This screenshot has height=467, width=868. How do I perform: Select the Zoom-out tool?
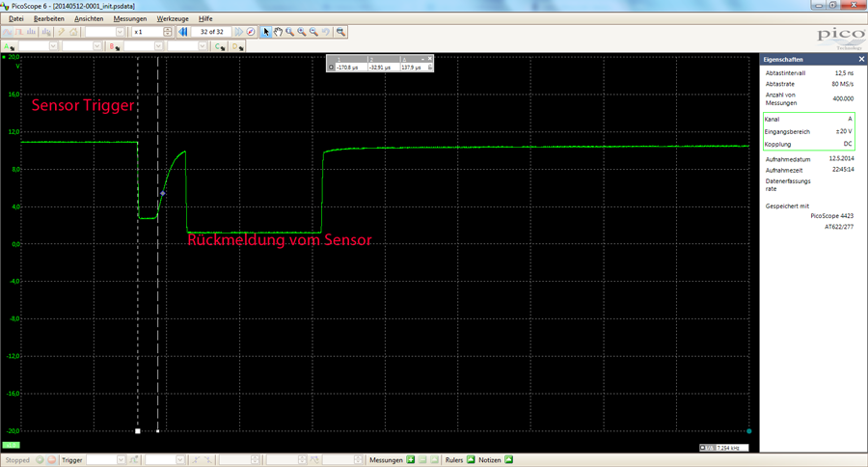click(x=313, y=32)
